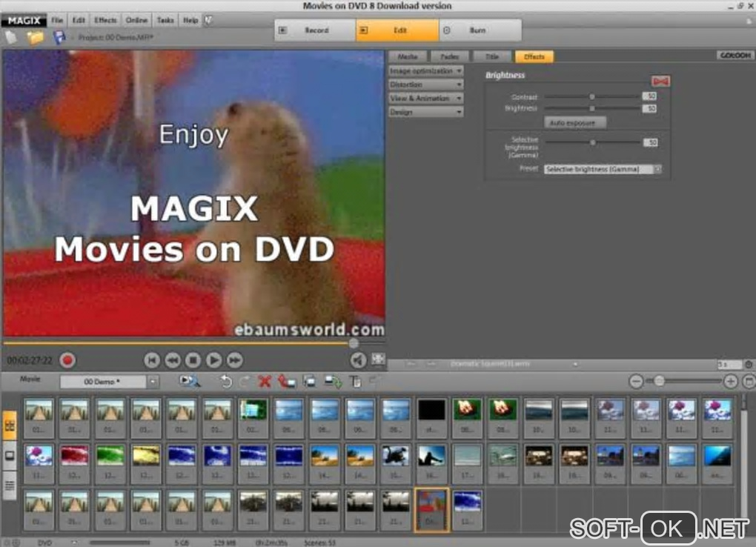756x547 pixels.
Task: Click the preview playback position marker
Action: click(354, 343)
